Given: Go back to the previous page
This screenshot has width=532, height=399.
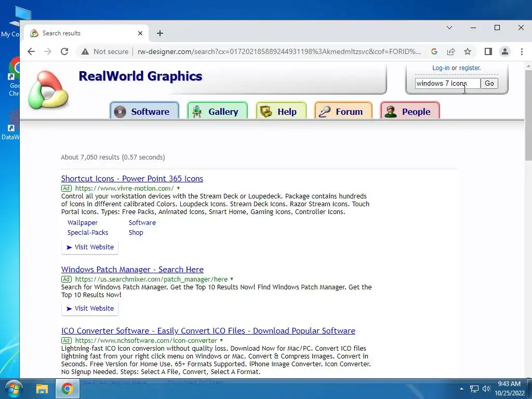Looking at the screenshot, I should coord(31,51).
